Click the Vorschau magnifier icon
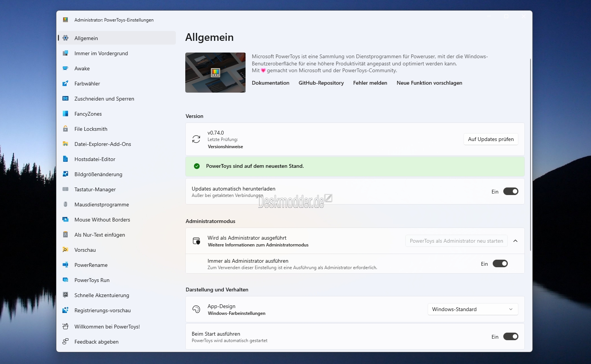The image size is (591, 364). (x=65, y=249)
